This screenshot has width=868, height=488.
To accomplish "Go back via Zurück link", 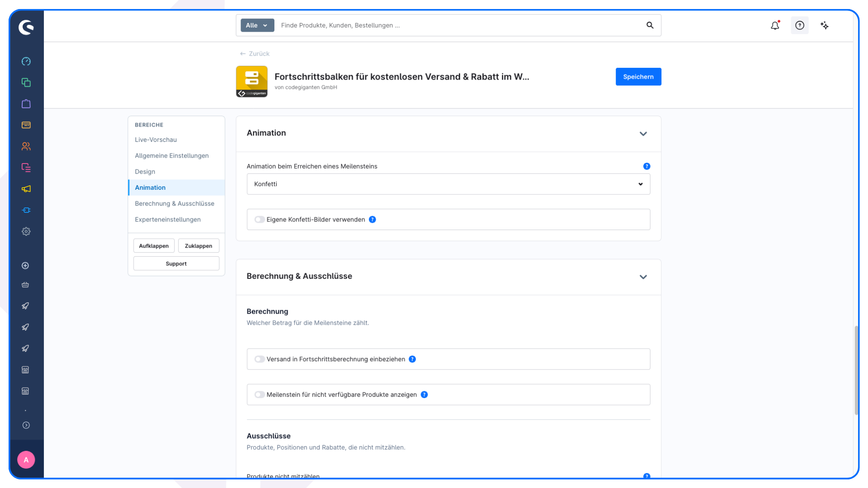I will 255,53.
